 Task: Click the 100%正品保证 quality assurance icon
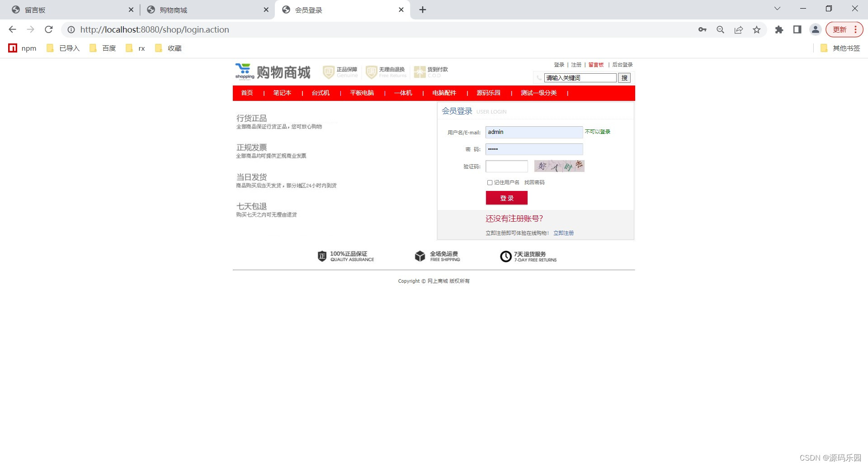coord(322,256)
